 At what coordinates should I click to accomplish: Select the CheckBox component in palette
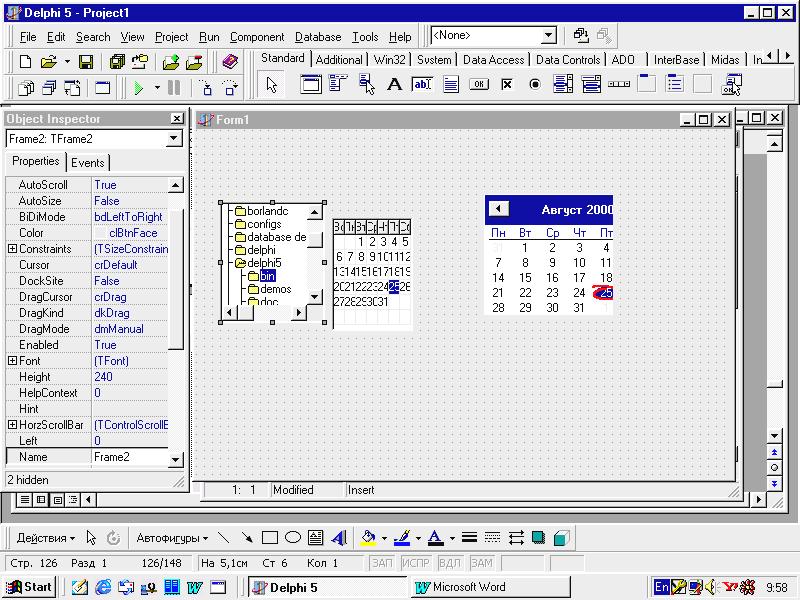(x=507, y=84)
